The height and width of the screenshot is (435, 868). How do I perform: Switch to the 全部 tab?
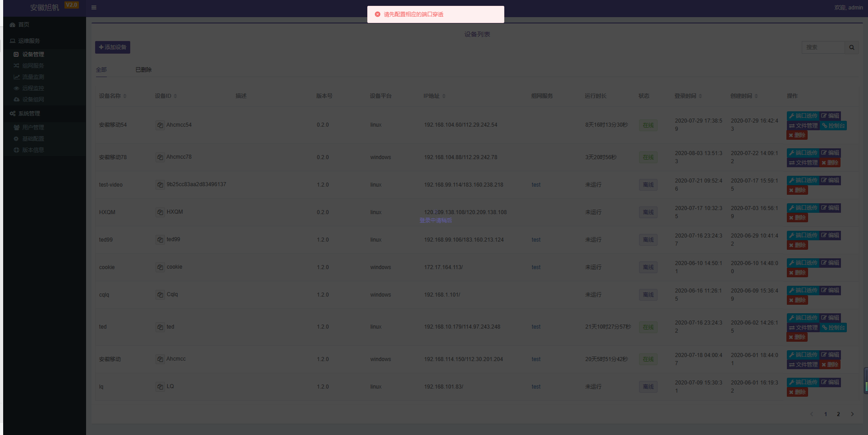[101, 70]
